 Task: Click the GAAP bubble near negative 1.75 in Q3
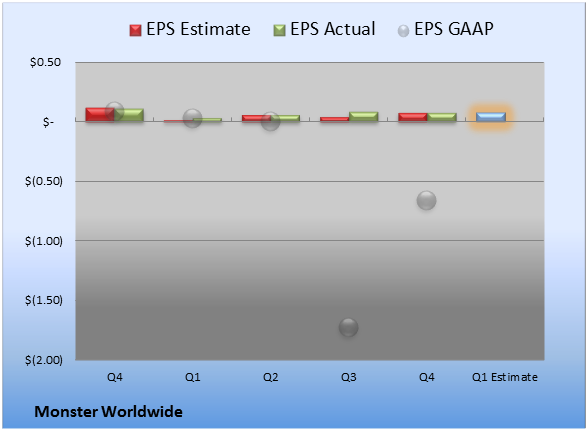click(x=349, y=327)
